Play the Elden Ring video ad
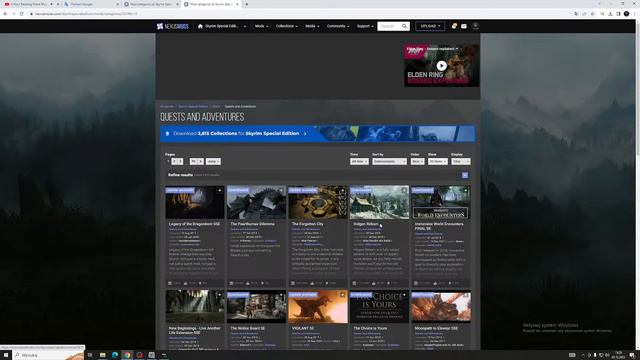This screenshot has height=360, width=640. point(441,66)
